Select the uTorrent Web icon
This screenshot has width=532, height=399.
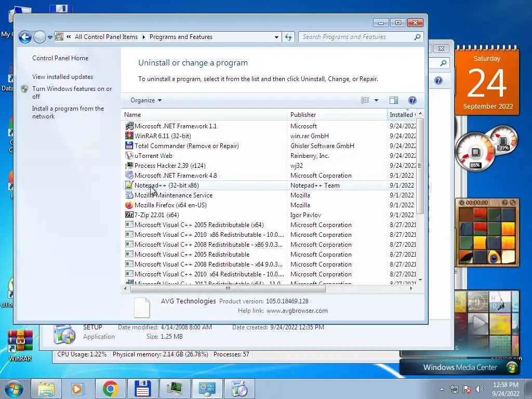pos(129,155)
